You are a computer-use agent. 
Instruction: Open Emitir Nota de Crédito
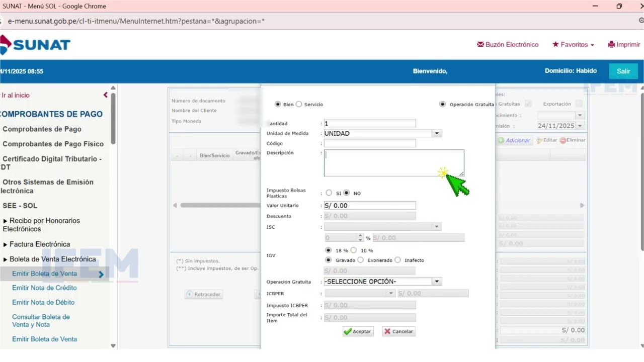pyautogui.click(x=44, y=288)
